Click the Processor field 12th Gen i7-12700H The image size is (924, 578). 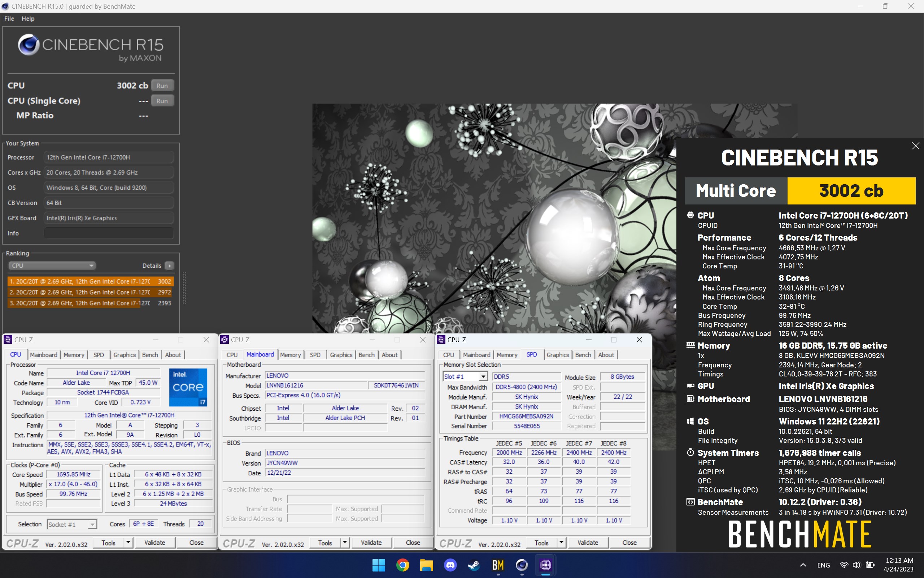(x=109, y=157)
